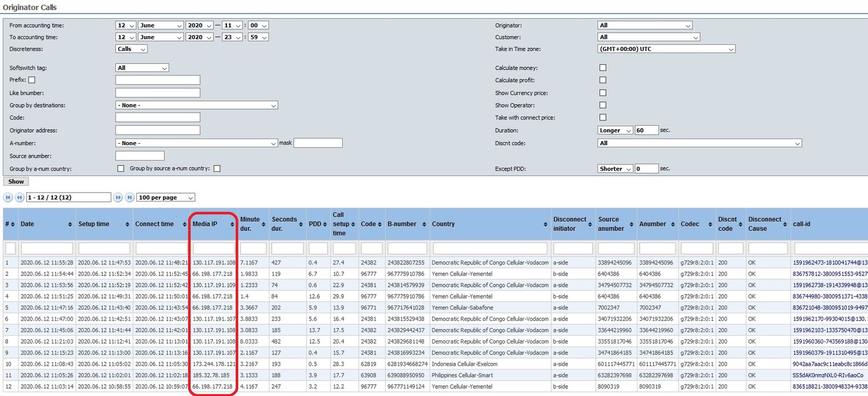Sort by Source anumber column arrows
The image size is (868, 396).
(x=631, y=224)
